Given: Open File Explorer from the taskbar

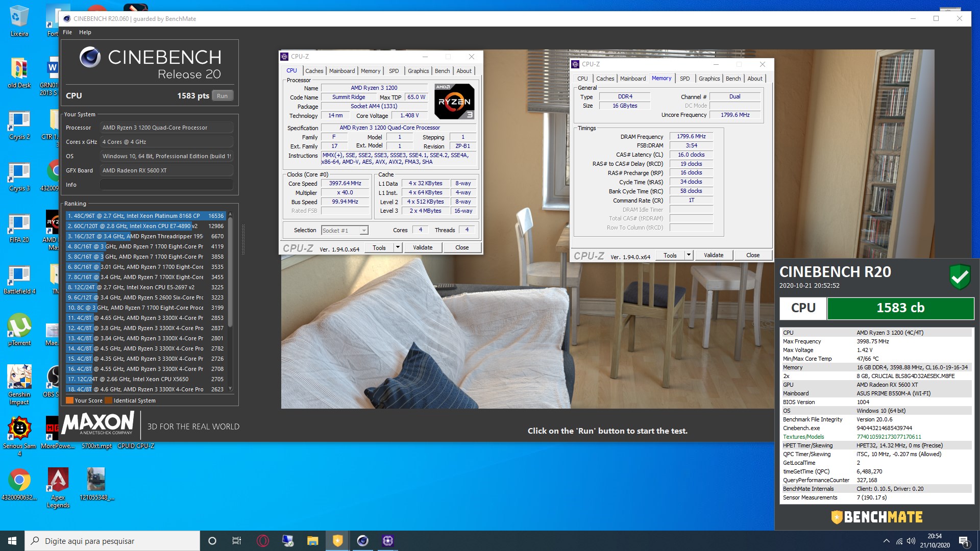Looking at the screenshot, I should [312, 541].
